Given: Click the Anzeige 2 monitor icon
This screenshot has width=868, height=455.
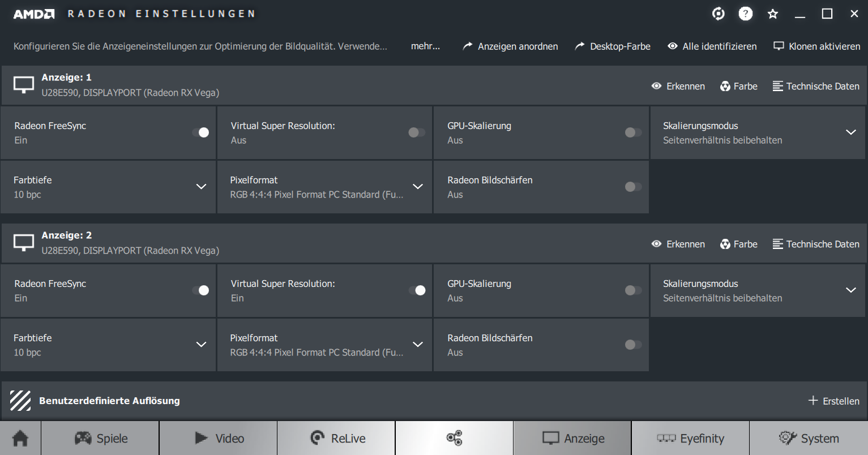Looking at the screenshot, I should 24,243.
